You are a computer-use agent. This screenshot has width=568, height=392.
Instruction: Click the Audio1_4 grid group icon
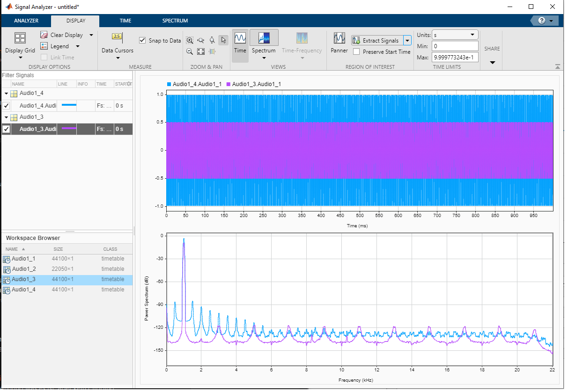tap(14, 94)
